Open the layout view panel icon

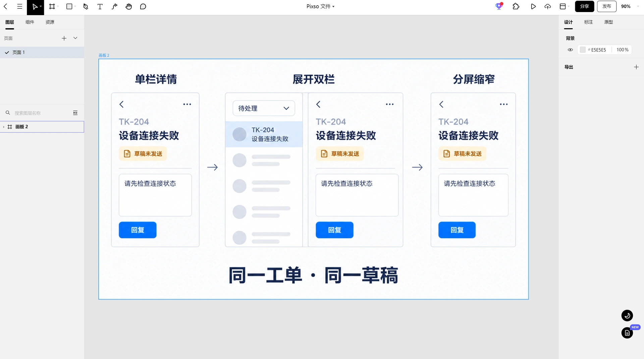(x=563, y=6)
